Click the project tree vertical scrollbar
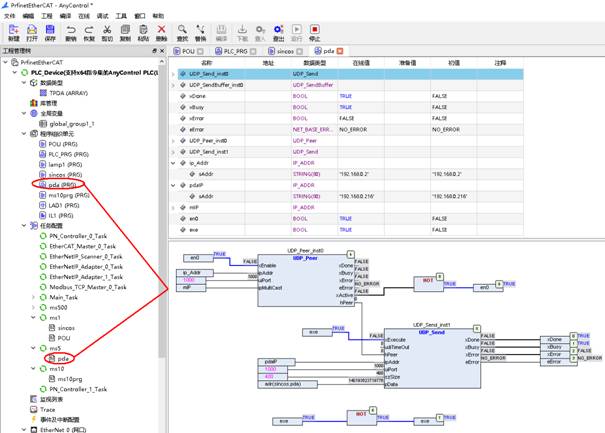Screen dimensions: 605x433 pos(161,200)
